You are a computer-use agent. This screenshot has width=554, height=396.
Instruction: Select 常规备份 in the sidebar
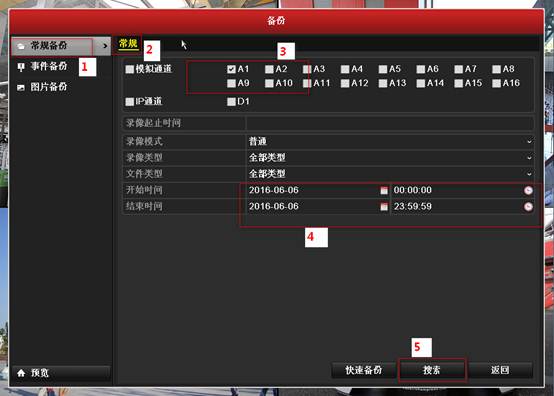click(x=61, y=46)
